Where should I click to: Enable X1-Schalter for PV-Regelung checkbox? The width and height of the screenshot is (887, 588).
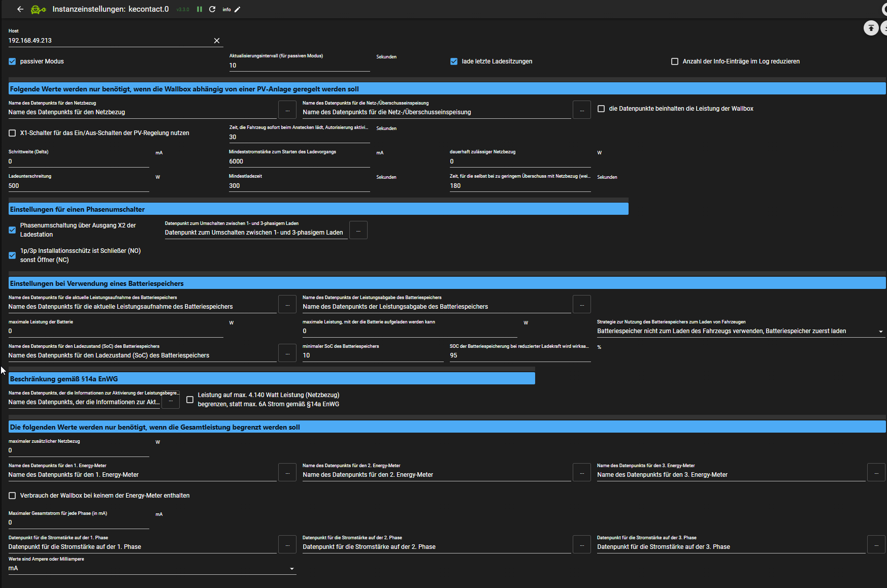(12, 133)
